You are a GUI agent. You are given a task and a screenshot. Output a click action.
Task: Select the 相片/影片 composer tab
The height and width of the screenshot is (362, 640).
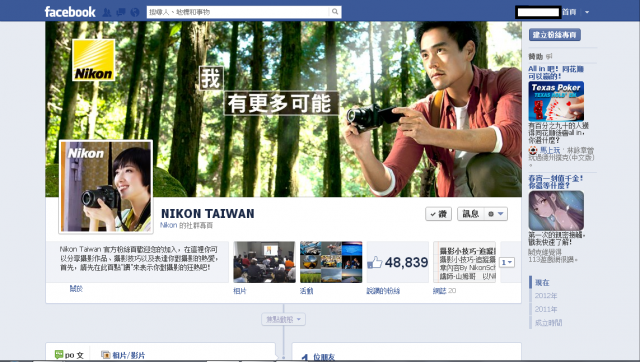[123, 355]
